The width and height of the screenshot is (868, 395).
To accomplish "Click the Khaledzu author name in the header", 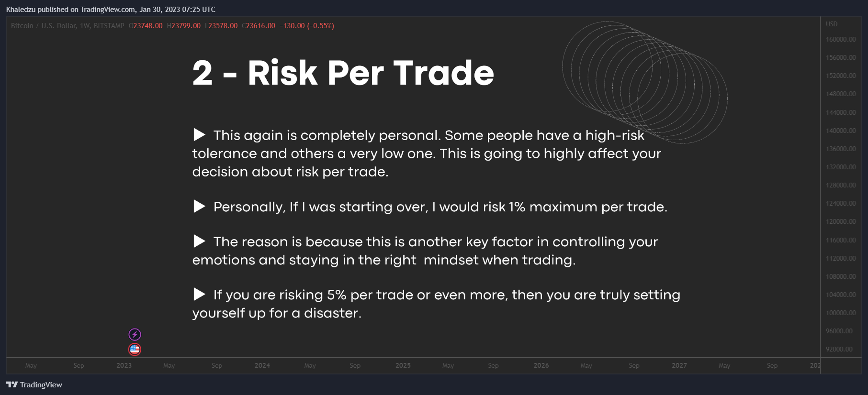I will (x=21, y=10).
